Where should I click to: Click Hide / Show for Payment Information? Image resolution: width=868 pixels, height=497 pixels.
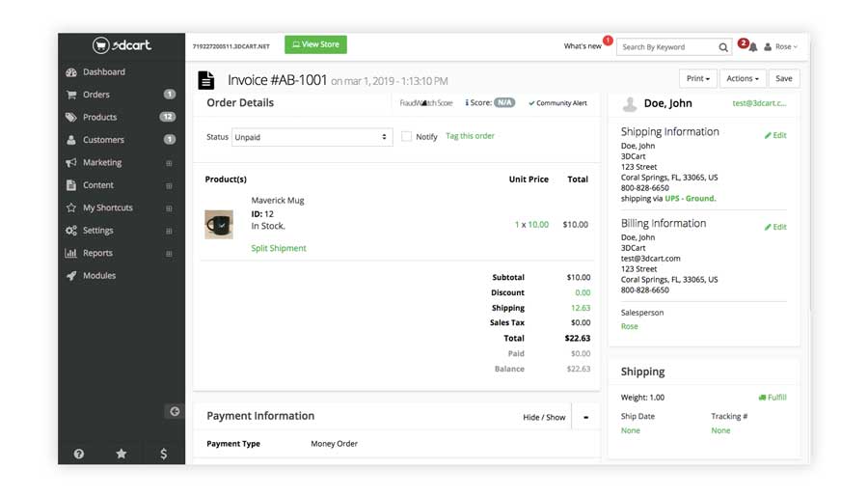point(544,417)
